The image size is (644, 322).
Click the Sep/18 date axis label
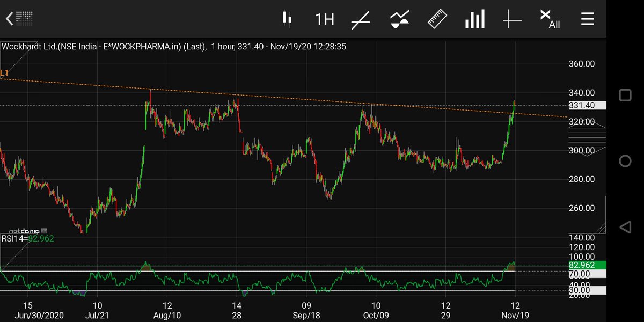306,315
